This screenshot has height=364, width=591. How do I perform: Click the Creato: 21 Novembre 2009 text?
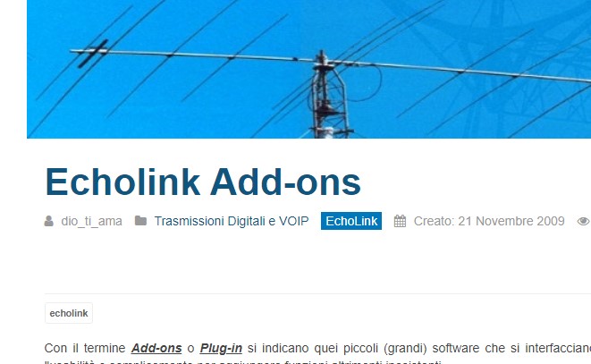click(x=489, y=221)
